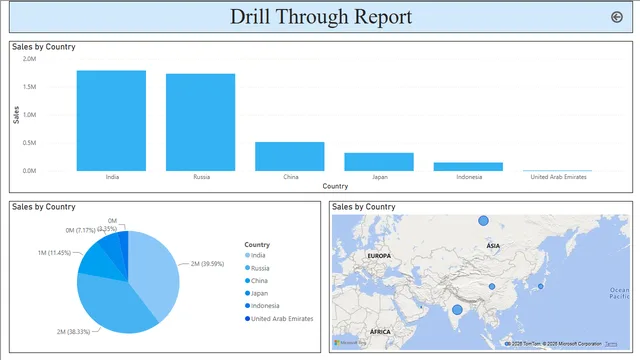Click the Country legend heading
This screenshot has width=640, height=360.
pyautogui.click(x=257, y=244)
